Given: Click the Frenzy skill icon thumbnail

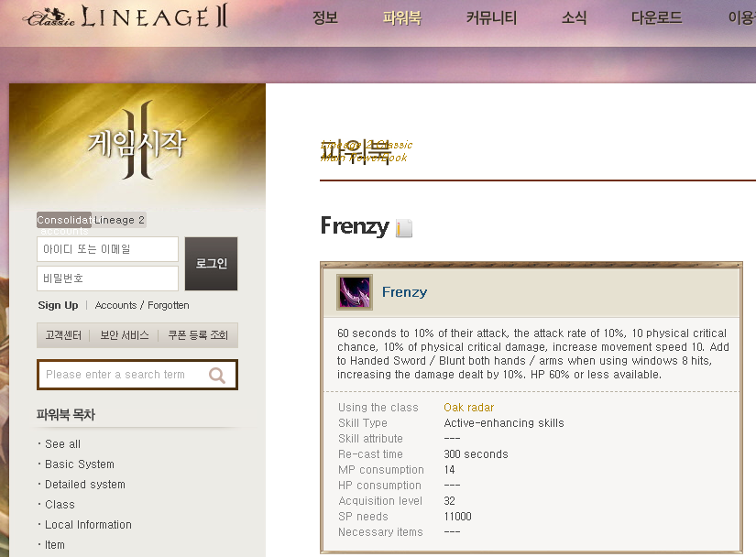Looking at the screenshot, I should coord(355,292).
